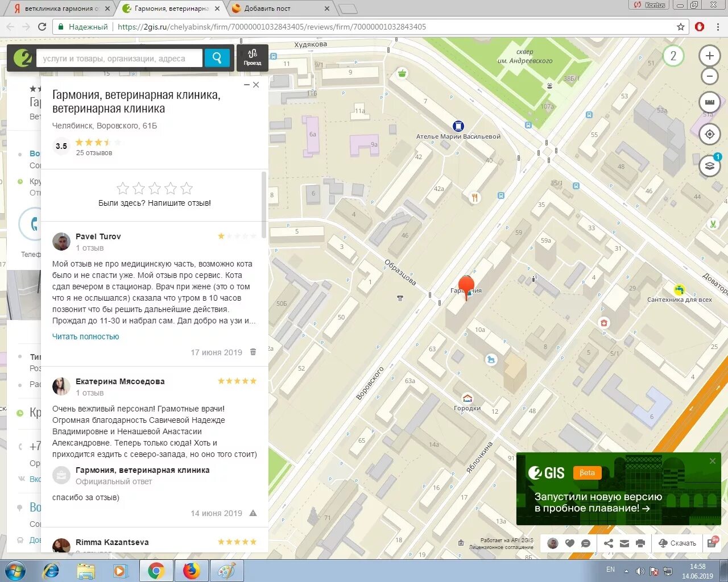Rate the clinic with the fifth empty star
728x582 pixels.
click(x=187, y=188)
